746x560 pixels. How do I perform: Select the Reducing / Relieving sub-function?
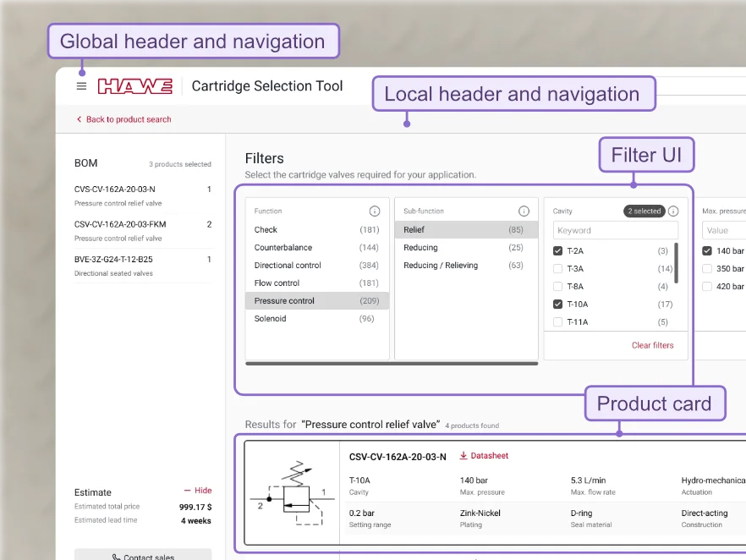click(x=466, y=266)
